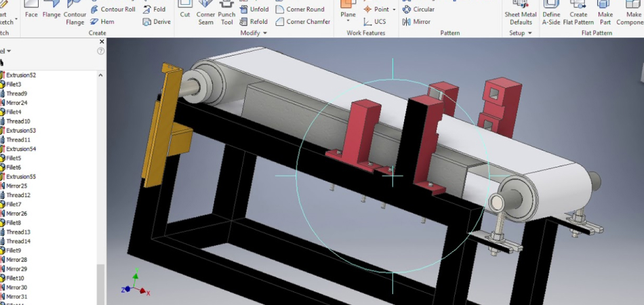The image size is (644, 305).
Task: Expand the Modify panel dropdown
Action: click(264, 33)
